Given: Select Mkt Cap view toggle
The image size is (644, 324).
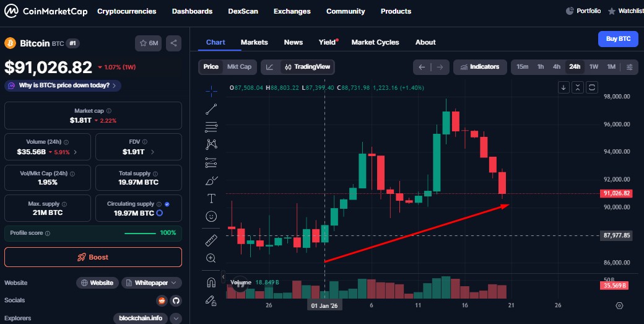Looking at the screenshot, I should point(239,66).
